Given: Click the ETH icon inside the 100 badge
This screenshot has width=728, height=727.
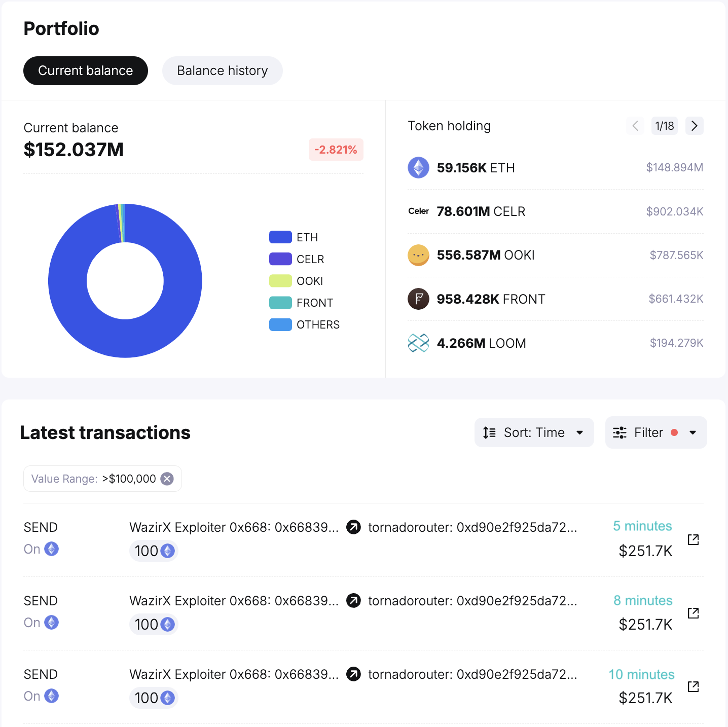Looking at the screenshot, I should [167, 551].
